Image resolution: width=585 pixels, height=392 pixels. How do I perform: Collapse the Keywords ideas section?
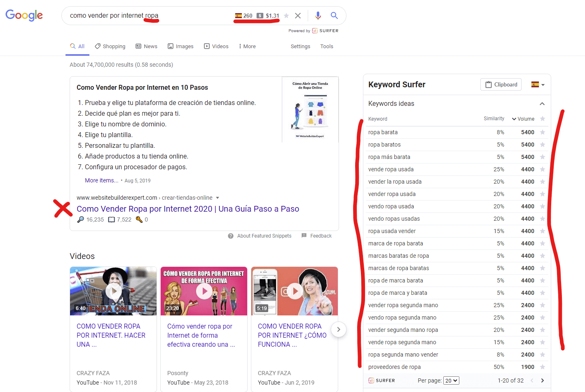542,104
